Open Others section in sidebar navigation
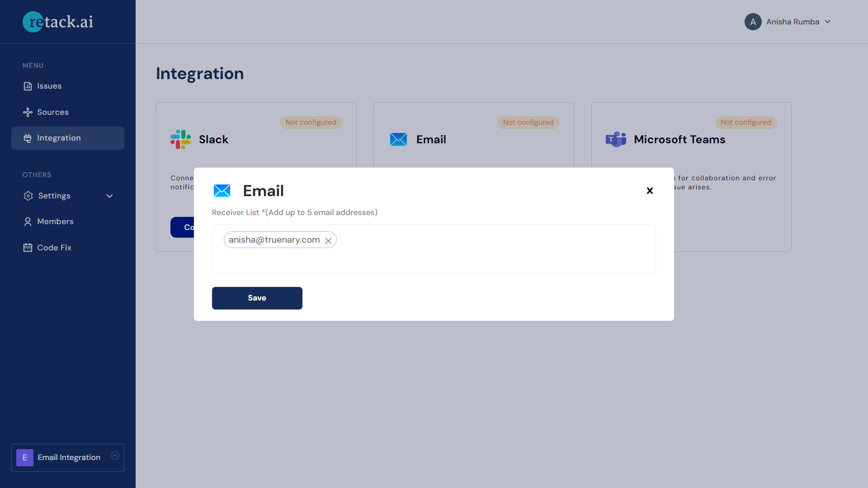 [x=37, y=174]
